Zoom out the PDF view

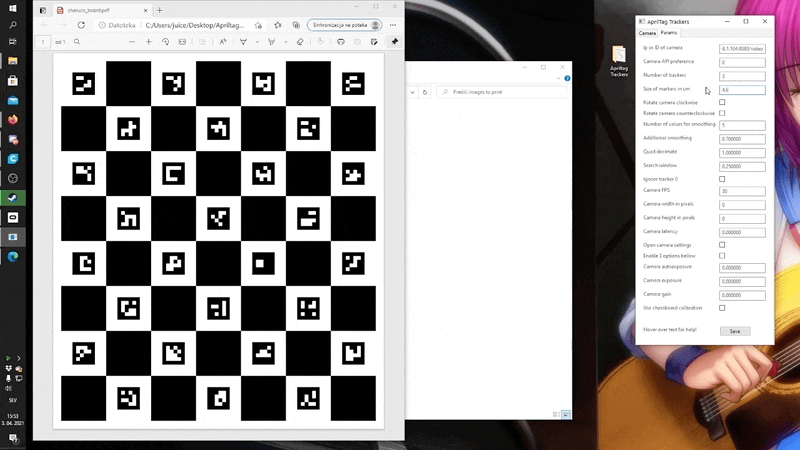132,42
